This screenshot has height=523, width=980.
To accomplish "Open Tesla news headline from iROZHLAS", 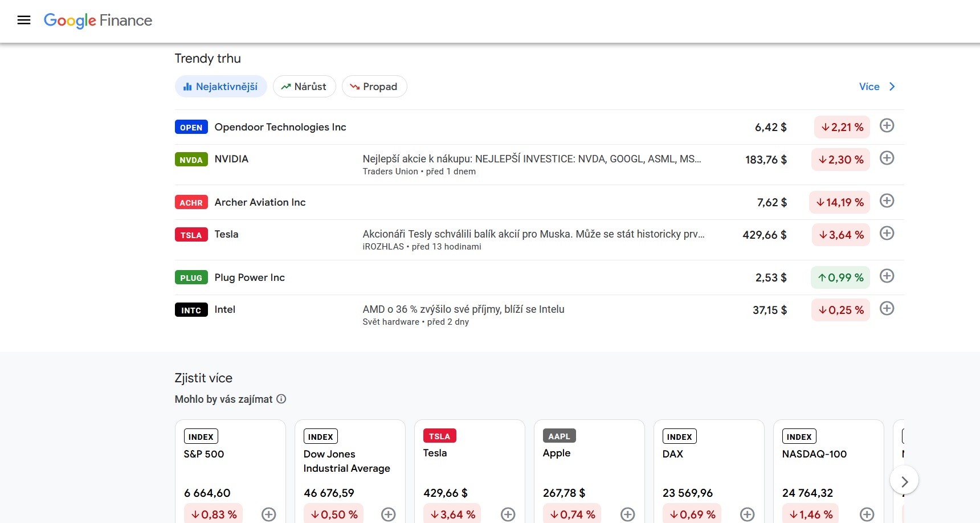I will 533,234.
